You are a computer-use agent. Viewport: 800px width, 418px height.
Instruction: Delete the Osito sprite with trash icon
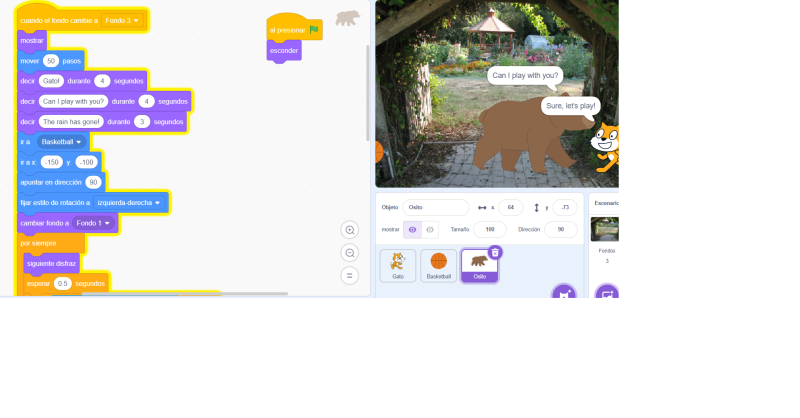[495, 253]
